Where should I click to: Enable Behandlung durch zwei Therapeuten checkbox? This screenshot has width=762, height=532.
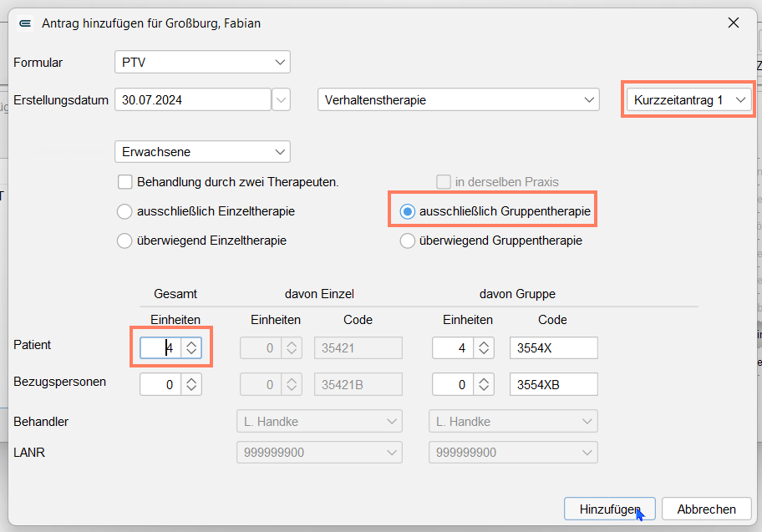coord(124,182)
